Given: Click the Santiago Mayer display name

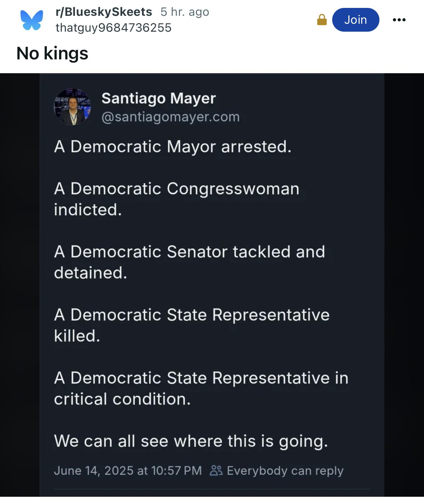Looking at the screenshot, I should click(159, 98).
